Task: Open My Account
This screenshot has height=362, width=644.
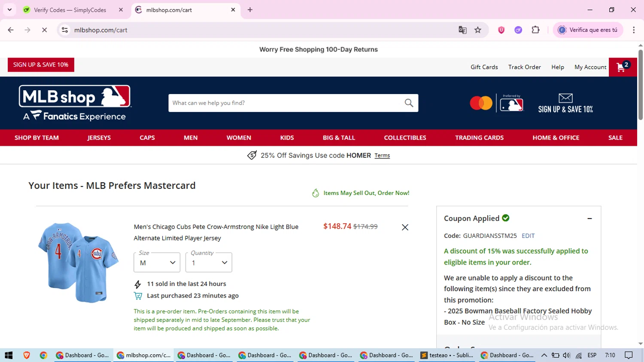Action: (590, 67)
